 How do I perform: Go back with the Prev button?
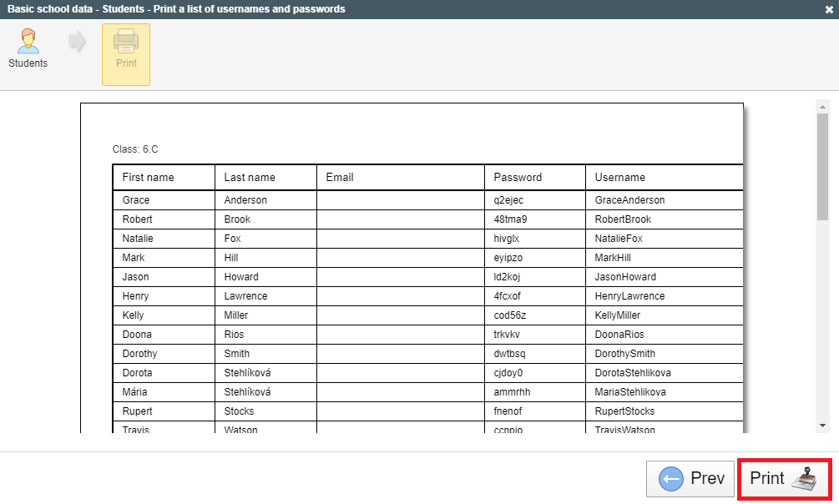(x=690, y=479)
